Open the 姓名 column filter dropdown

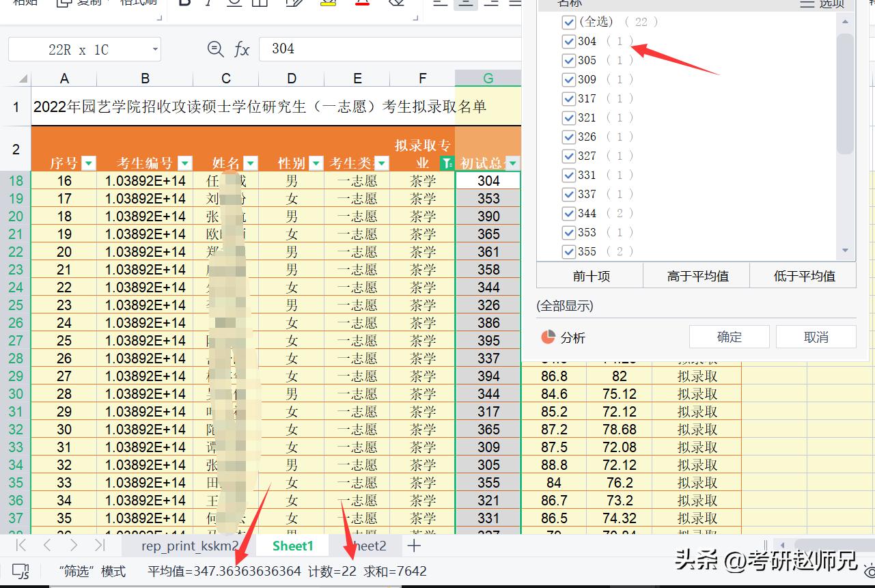(250, 163)
